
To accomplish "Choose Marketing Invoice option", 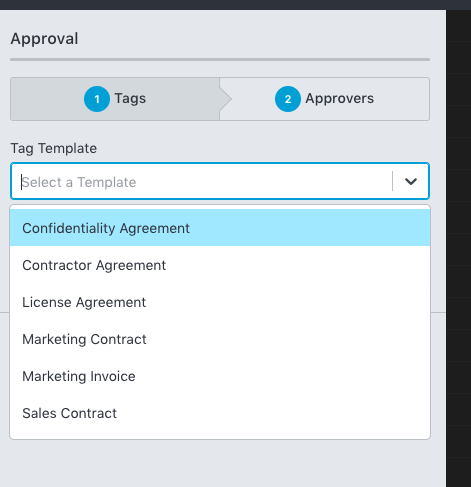I will click(x=220, y=376).
